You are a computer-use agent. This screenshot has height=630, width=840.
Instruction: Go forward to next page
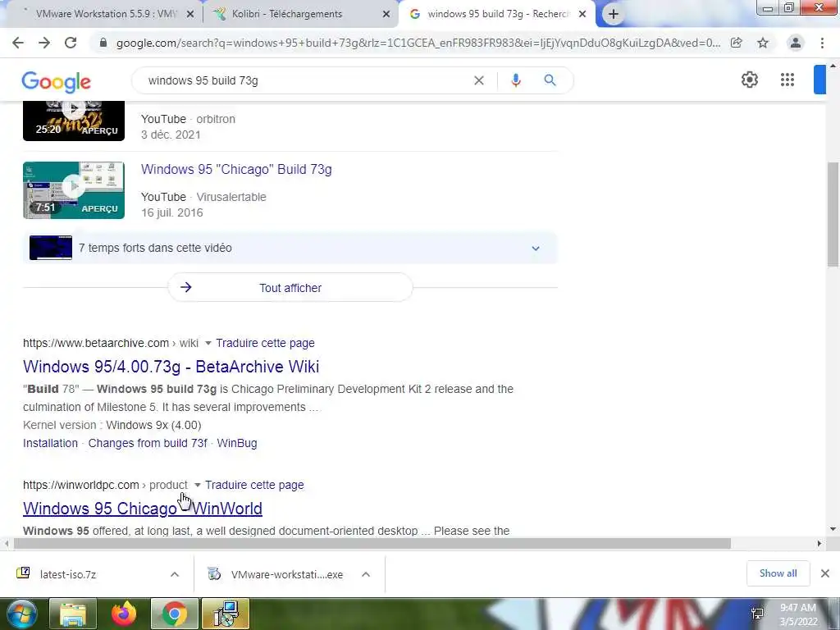(44, 43)
